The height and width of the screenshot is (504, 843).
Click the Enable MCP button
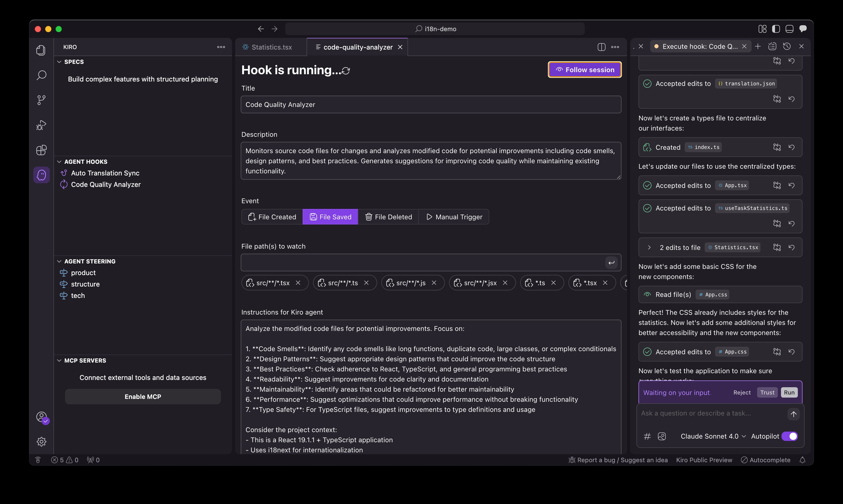pos(143,396)
